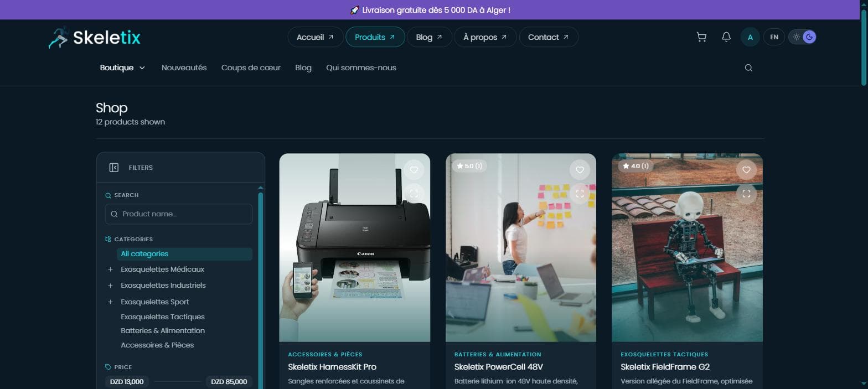Expand the Exosquelettes Sport plus icon
This screenshot has height=389, width=868.
coord(110,302)
